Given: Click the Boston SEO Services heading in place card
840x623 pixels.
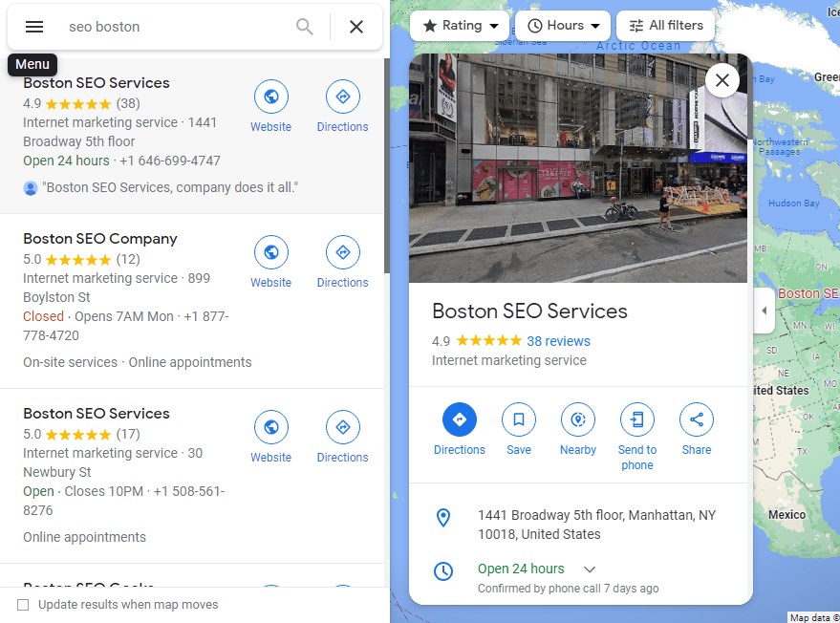Looking at the screenshot, I should tap(529, 311).
